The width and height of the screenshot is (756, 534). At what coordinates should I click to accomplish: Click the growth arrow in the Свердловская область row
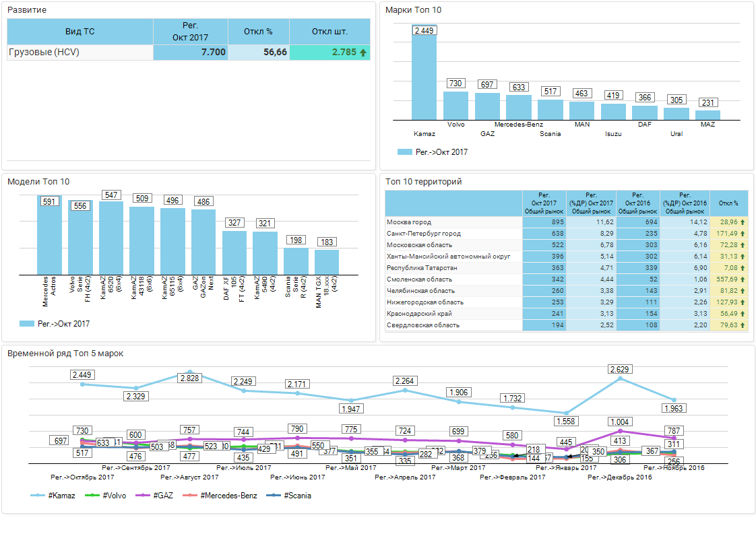(743, 325)
